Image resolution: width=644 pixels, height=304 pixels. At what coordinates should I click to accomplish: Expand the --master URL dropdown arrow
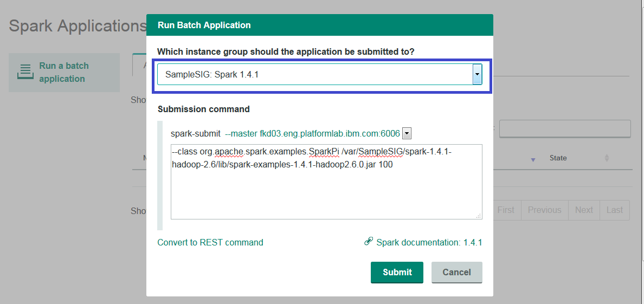click(407, 133)
